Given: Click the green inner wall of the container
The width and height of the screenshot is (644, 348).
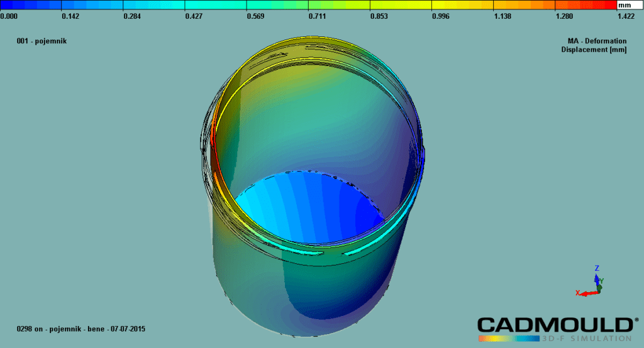Looking at the screenshot, I should tap(314, 126).
